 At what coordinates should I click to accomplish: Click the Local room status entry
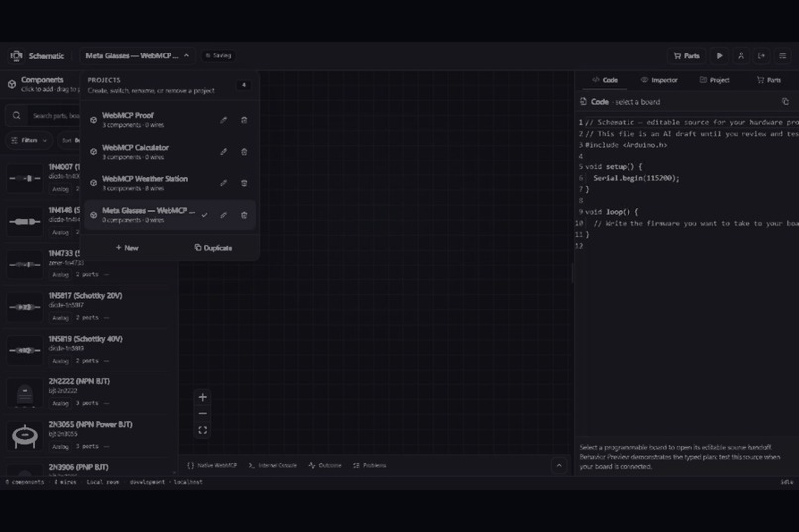coord(103,482)
